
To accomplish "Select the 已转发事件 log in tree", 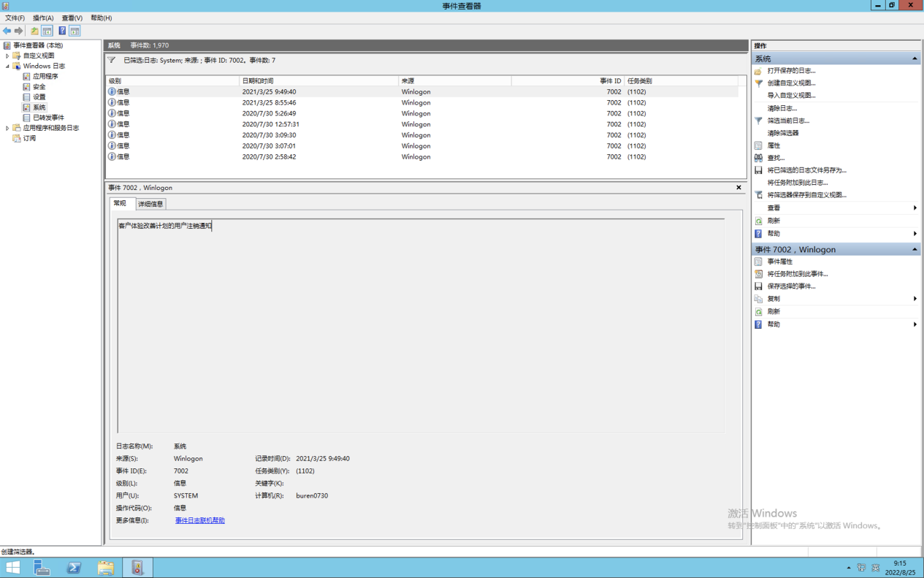I will coord(48,118).
